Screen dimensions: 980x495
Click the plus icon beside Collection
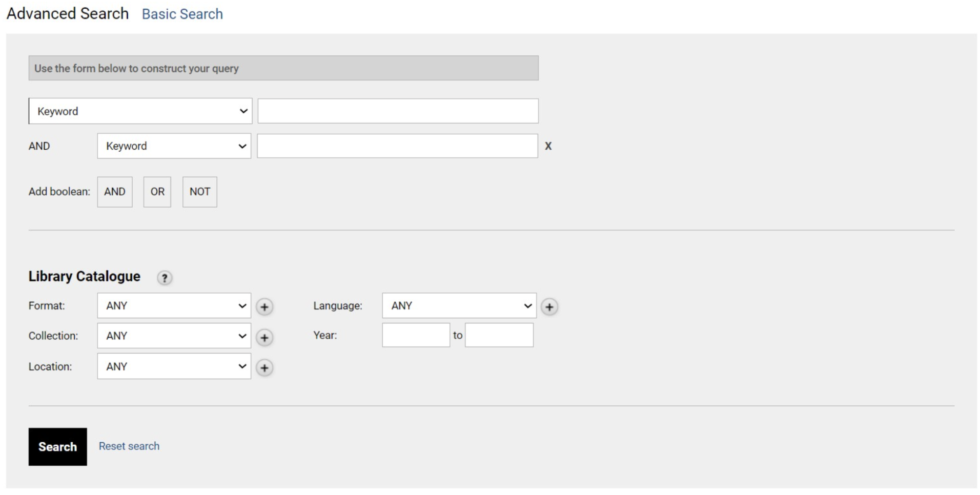coord(264,337)
